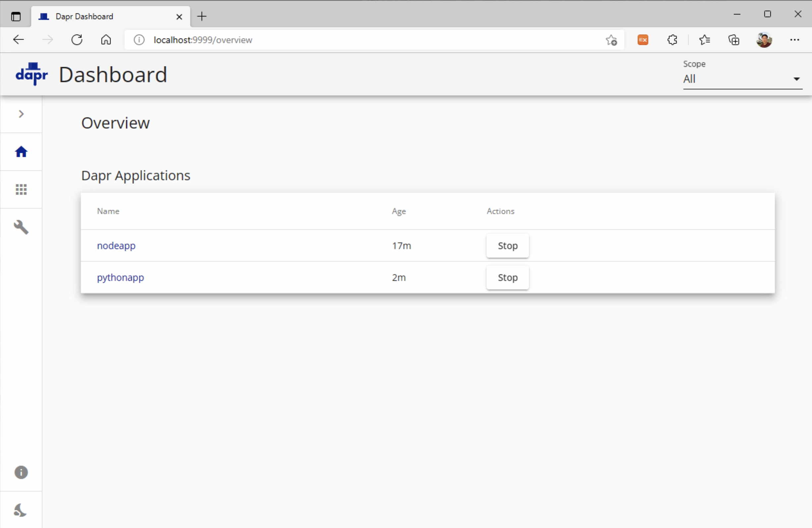Image resolution: width=812 pixels, height=528 pixels.
Task: Toggle dark mode with the moon icon
Action: coord(21,509)
